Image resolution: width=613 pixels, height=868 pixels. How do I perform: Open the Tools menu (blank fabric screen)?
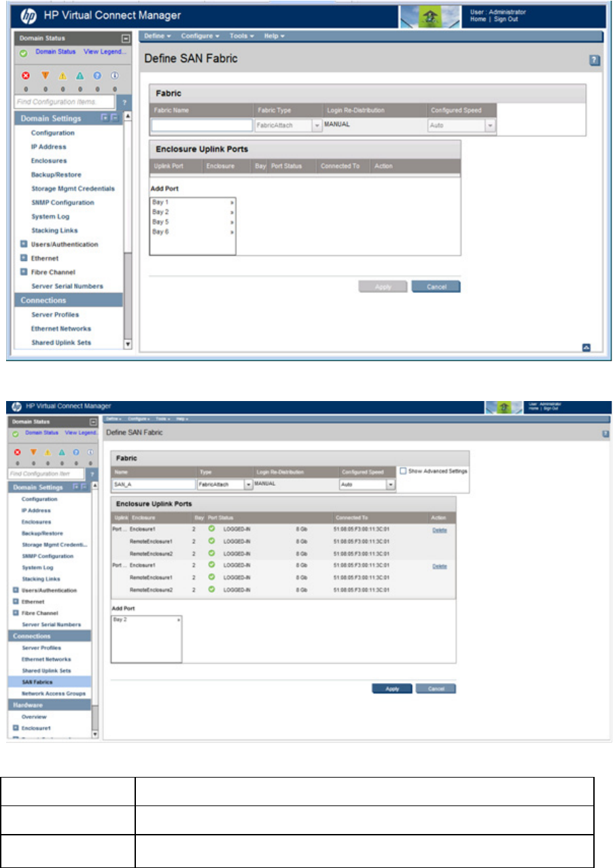pos(241,35)
